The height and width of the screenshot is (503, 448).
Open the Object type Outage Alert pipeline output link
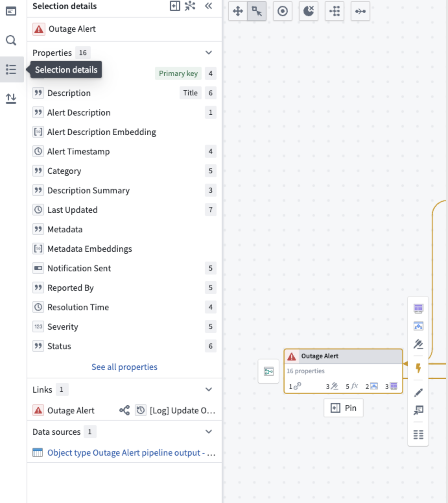(x=131, y=453)
